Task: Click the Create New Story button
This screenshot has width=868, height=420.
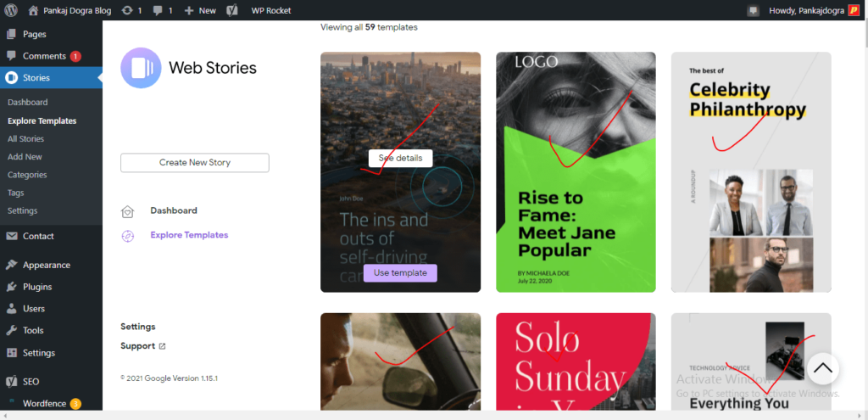Action: [195, 162]
